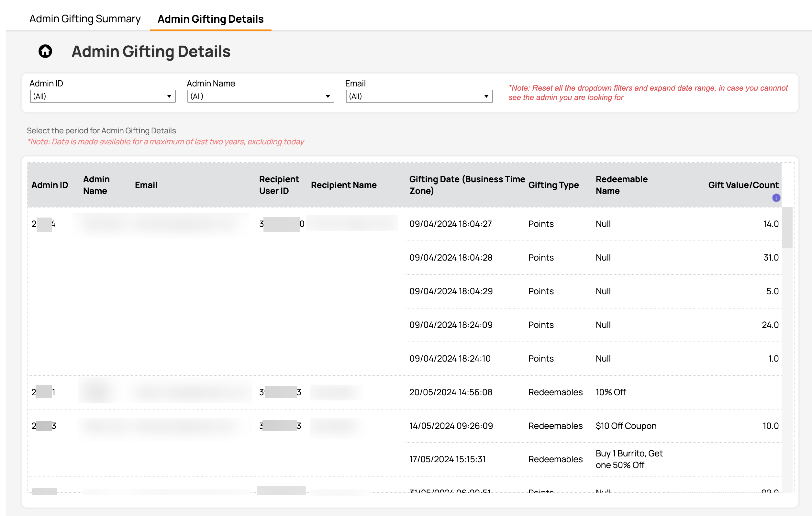Viewport: 812px width, 516px height.
Task: Click the 'Select the period' label text
Action: (x=101, y=130)
